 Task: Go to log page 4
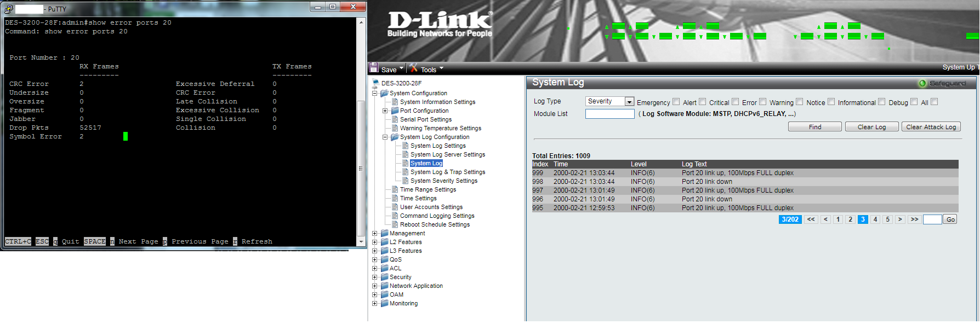[875, 219]
